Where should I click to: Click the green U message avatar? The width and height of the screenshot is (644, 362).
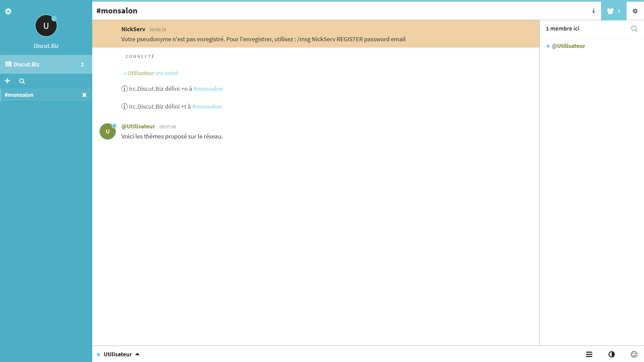pos(107,131)
